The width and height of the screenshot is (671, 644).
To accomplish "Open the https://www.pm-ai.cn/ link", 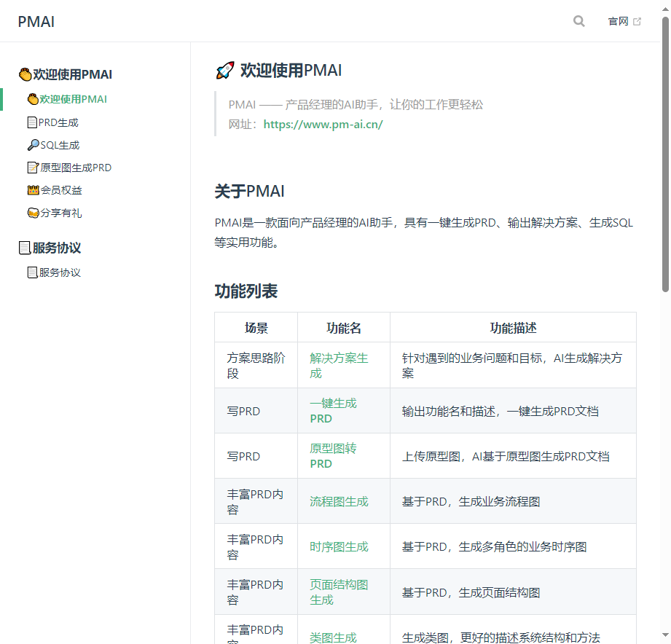I will pyautogui.click(x=323, y=125).
